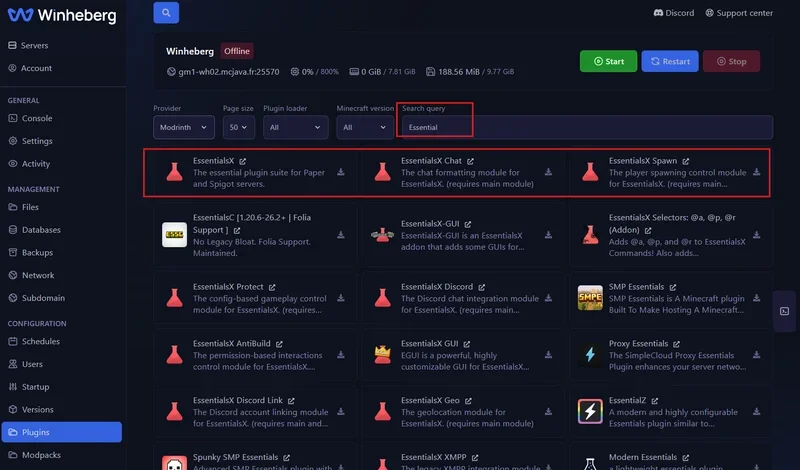Screen dimensions: 800x470
Task: Open the Modpacks page
Action: tap(35, 455)
